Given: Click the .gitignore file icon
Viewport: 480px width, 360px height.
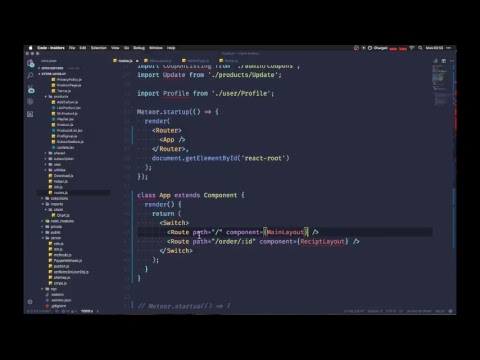Looking at the screenshot, I should [47, 306].
